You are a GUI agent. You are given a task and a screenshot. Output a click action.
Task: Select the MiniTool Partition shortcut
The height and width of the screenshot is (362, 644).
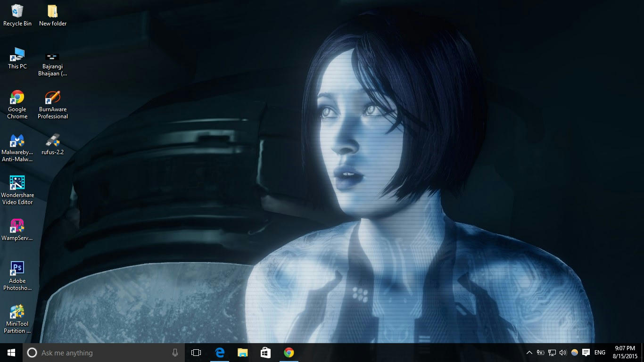[17, 319]
